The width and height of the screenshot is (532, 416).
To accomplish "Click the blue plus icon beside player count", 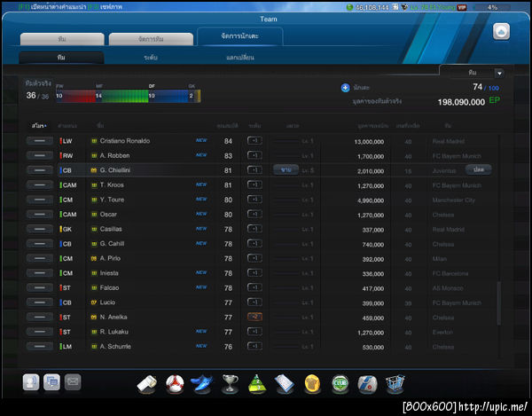I will (x=345, y=88).
